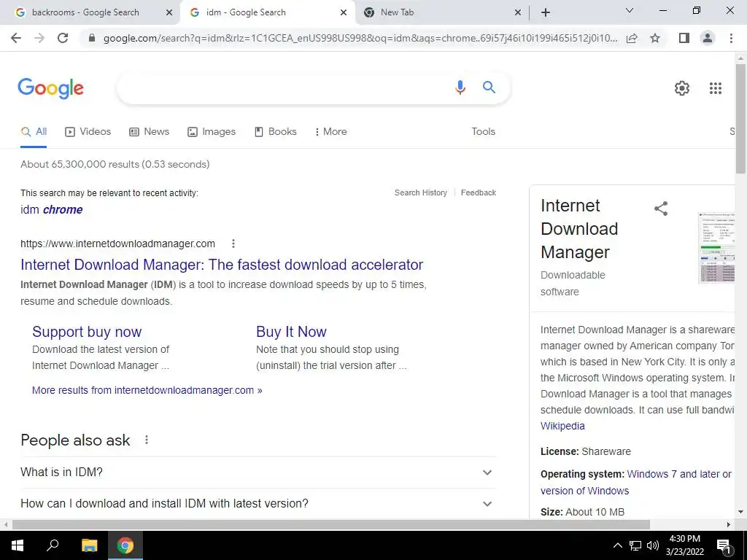747x560 pixels.
Task: Click the taskbar clock showing 4:30 PM
Action: click(x=684, y=545)
